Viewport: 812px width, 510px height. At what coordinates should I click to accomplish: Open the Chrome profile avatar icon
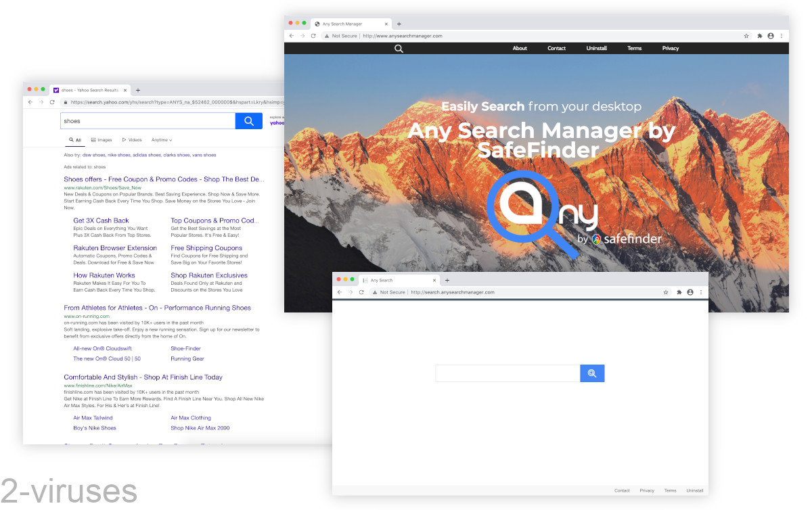tap(771, 36)
